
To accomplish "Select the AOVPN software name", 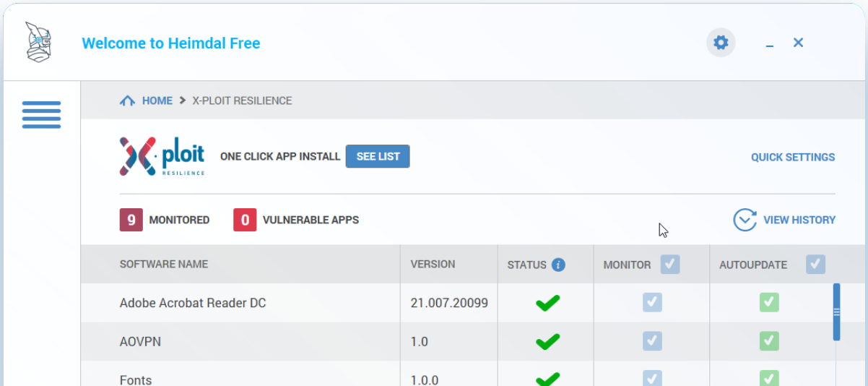I will pos(140,341).
